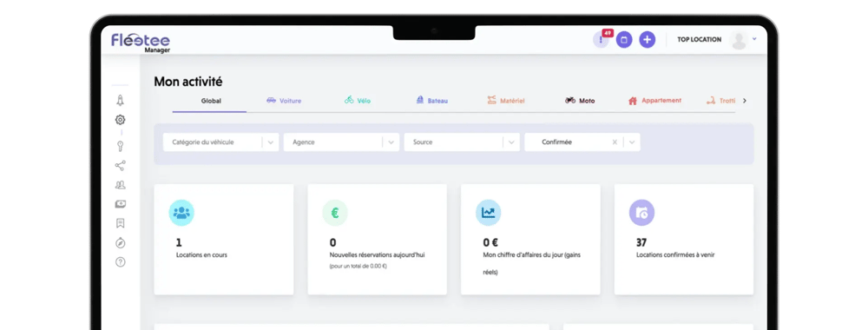The height and width of the screenshot is (330, 868).
Task: Click the chart icon on revenue card
Action: 488,213
